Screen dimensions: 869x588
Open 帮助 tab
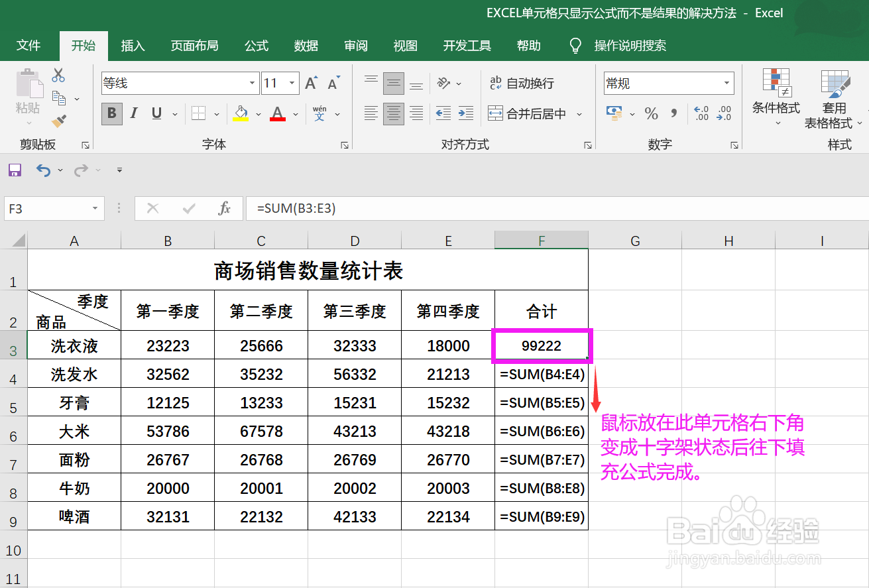click(x=529, y=46)
